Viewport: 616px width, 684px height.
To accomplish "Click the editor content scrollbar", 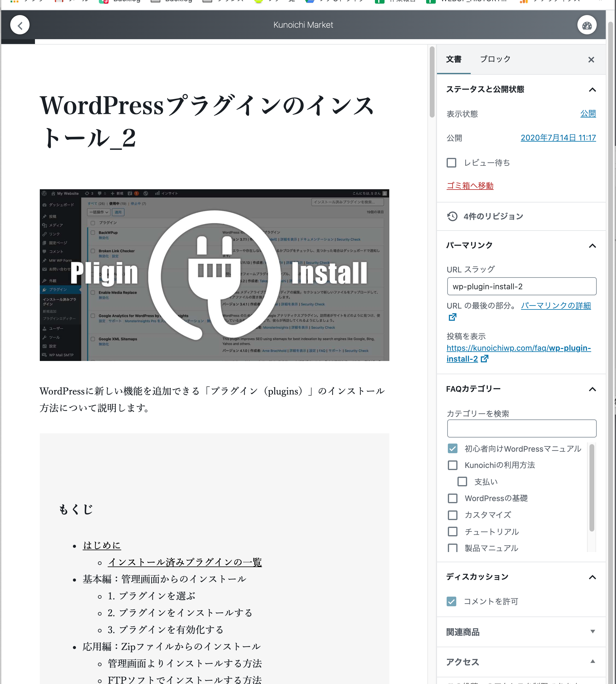I will 432,82.
